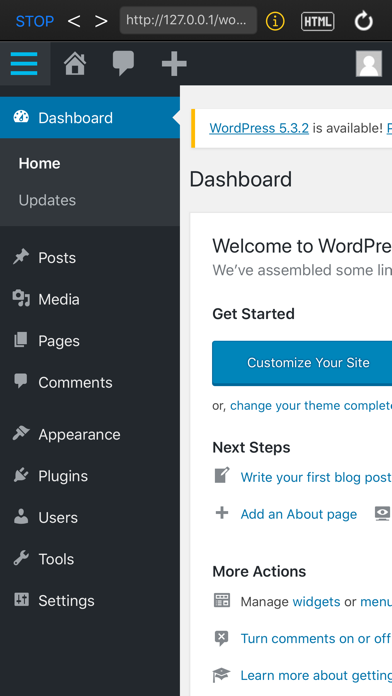Go back with the left arrow

point(74,21)
